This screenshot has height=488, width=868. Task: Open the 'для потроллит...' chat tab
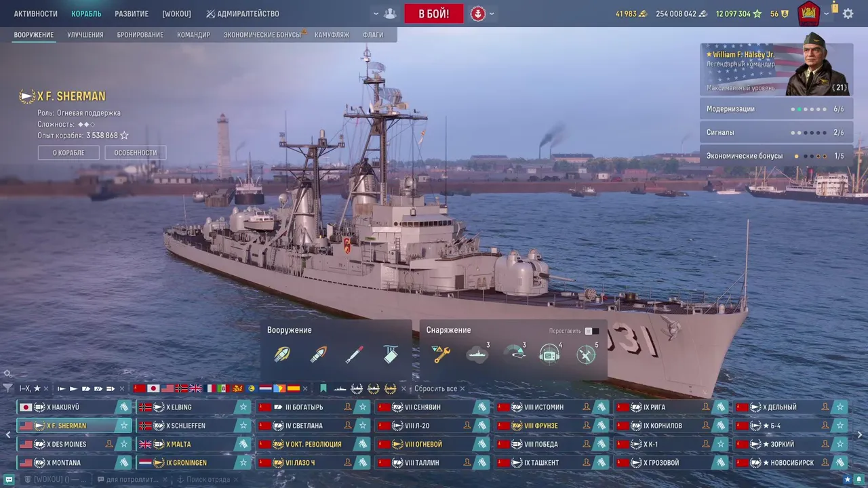point(127,479)
